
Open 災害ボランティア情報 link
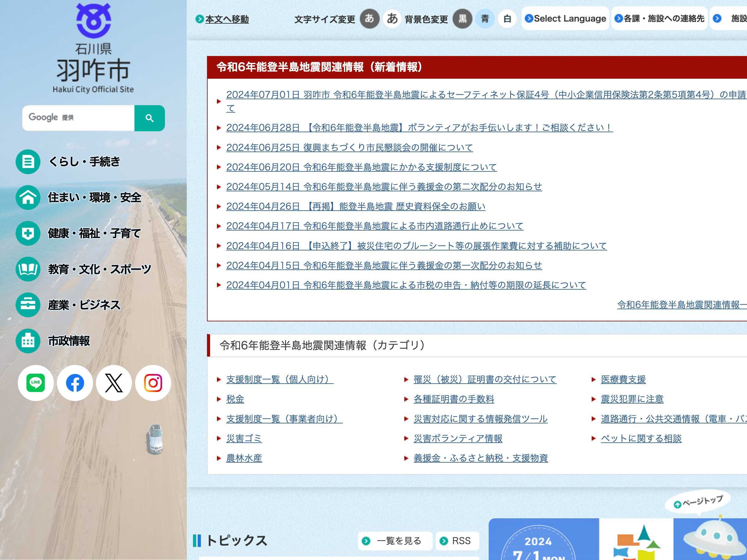[458, 438]
